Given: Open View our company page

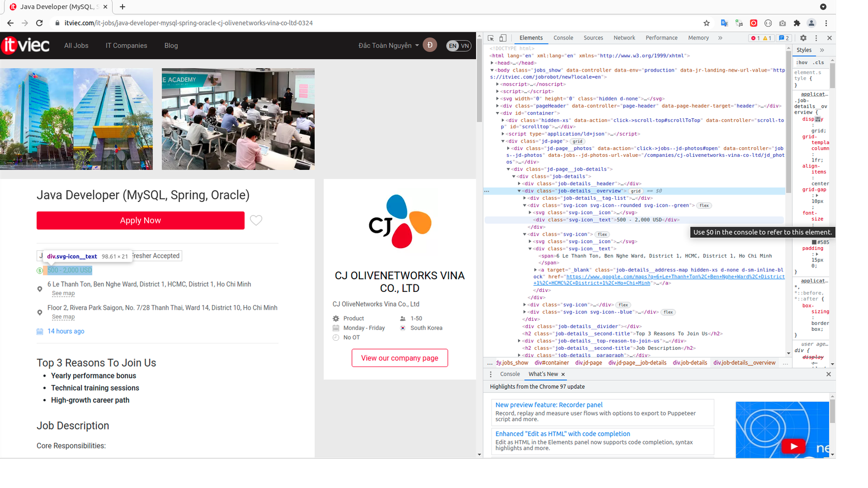Looking at the screenshot, I should [400, 358].
